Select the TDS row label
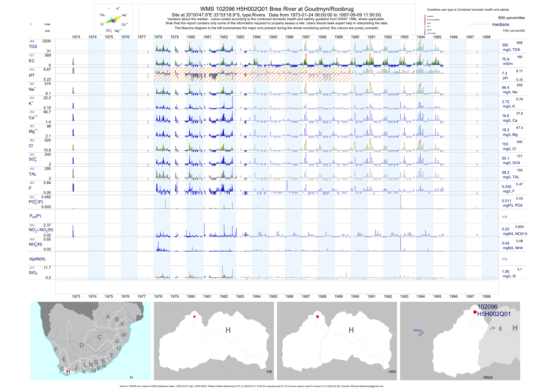Screen dimensions: 554x392 tap(33, 47)
